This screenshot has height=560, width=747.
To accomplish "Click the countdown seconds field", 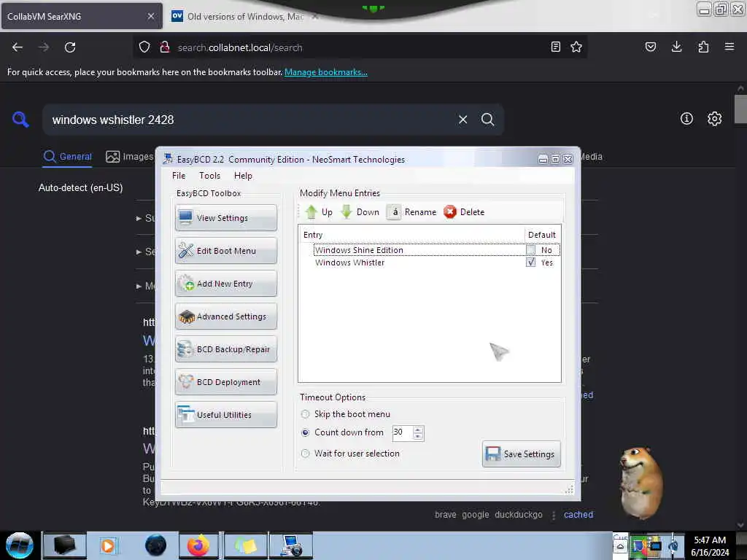I will (403, 432).
